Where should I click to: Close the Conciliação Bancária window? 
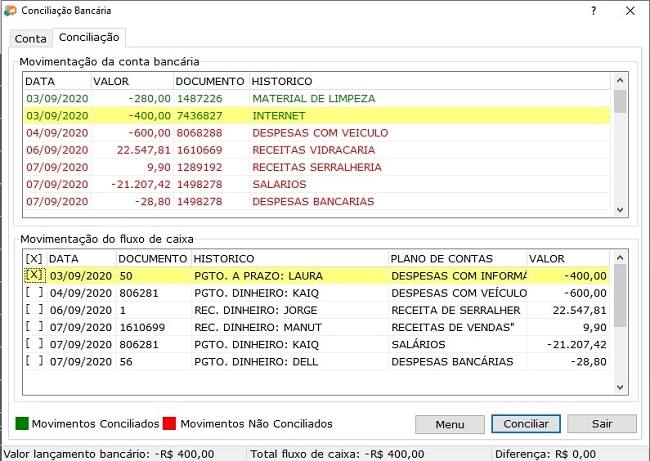[630, 11]
